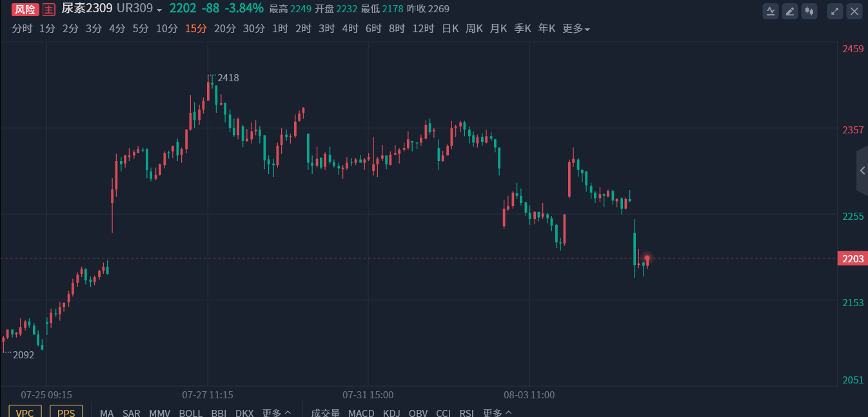The height and width of the screenshot is (417, 868).
Task: Open the indicator line chart tool icon
Action: point(771,11)
